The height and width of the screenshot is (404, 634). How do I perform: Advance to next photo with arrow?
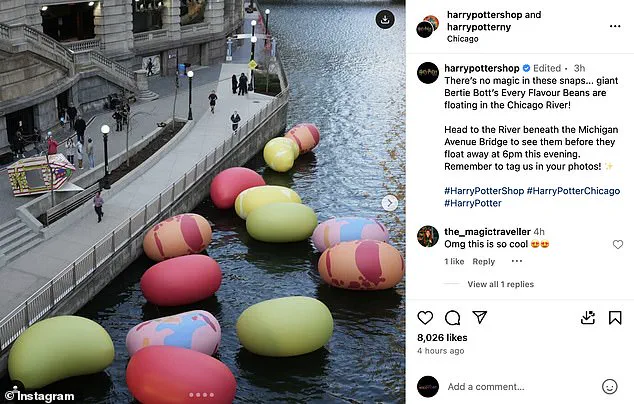tap(390, 203)
